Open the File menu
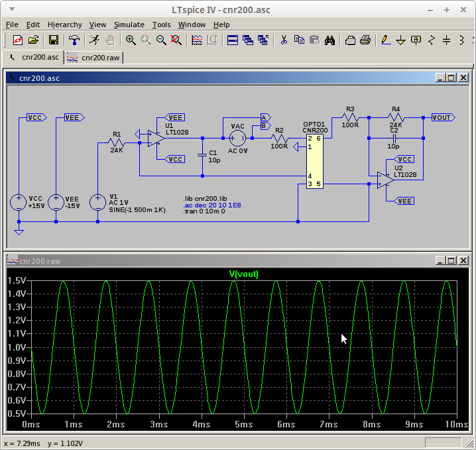 12,25
